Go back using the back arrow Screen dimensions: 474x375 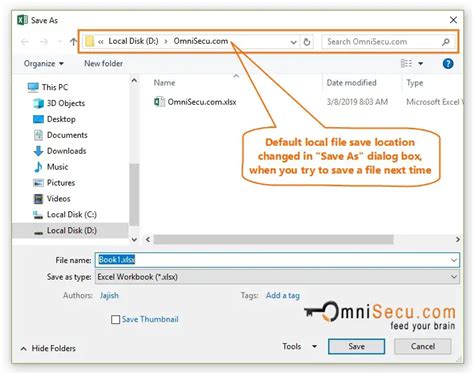click(25, 42)
